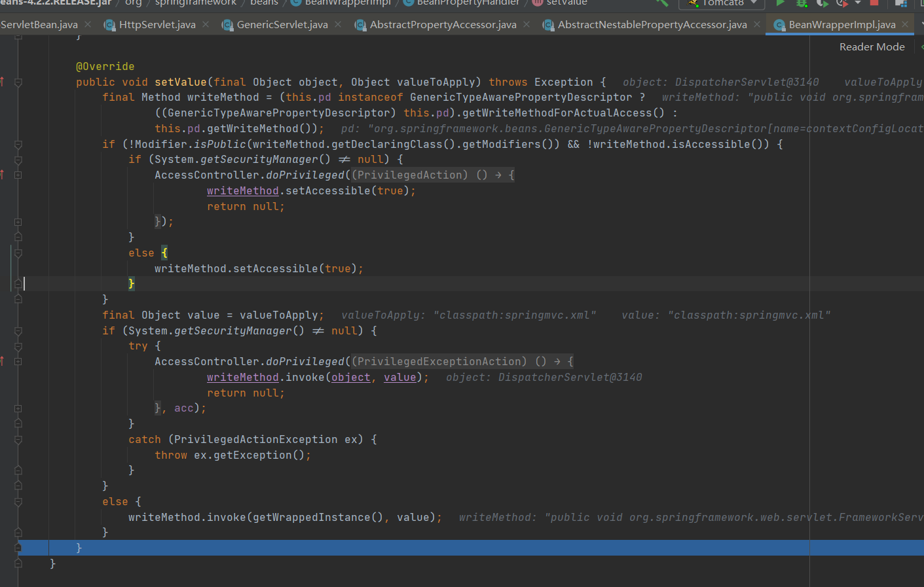Viewport: 924px width, 587px height.
Task: Close the AbstractNestablePropertyAccessor.java tab
Action: (x=757, y=24)
